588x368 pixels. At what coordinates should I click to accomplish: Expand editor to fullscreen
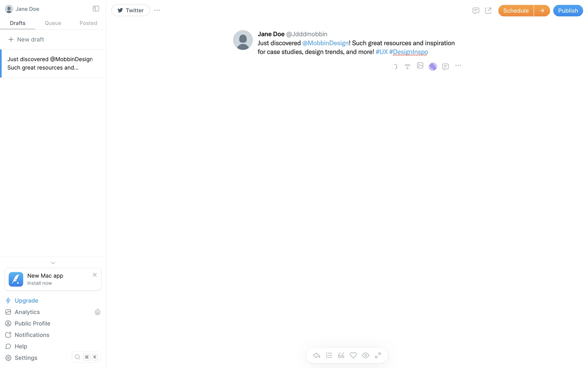click(x=378, y=355)
